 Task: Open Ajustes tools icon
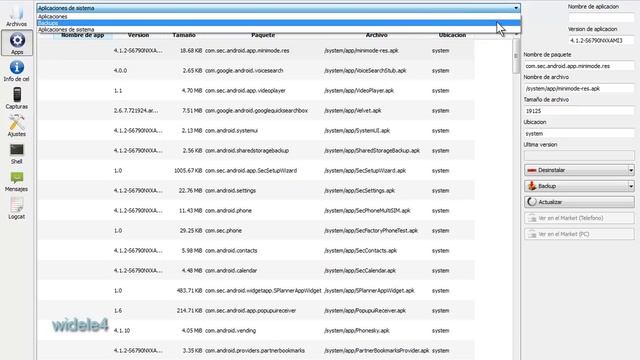(x=17, y=122)
